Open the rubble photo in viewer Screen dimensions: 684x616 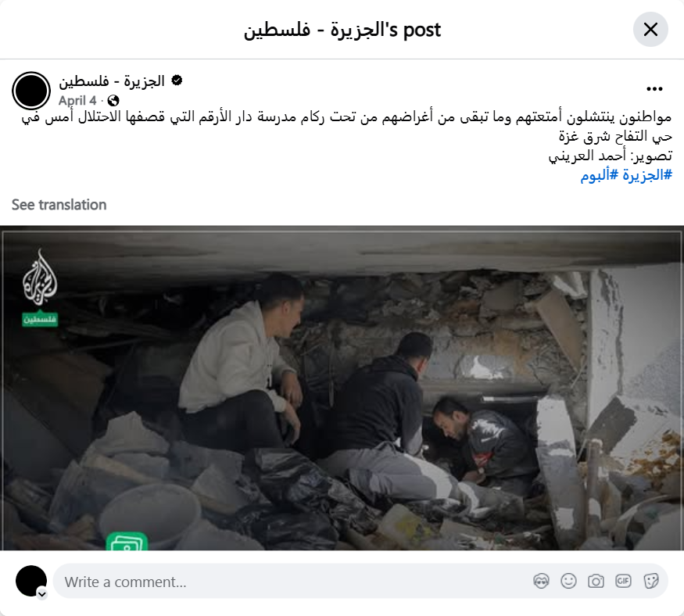coord(342,388)
